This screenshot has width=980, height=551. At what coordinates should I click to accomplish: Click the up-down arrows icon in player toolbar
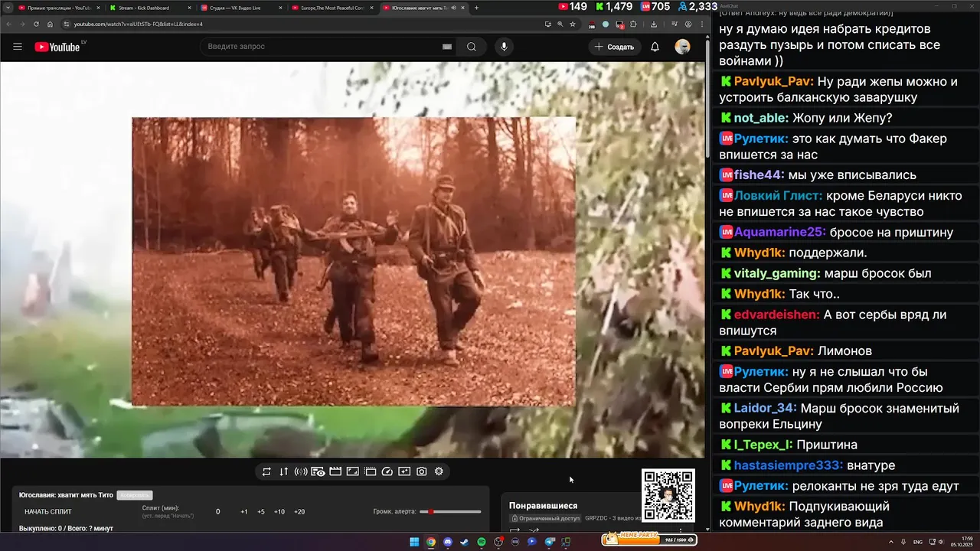pyautogui.click(x=283, y=471)
